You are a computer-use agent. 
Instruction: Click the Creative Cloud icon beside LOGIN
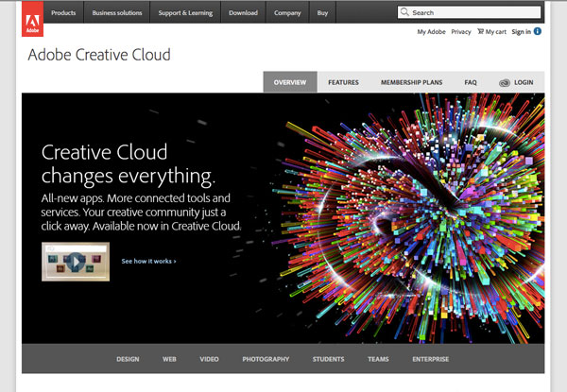click(x=505, y=83)
